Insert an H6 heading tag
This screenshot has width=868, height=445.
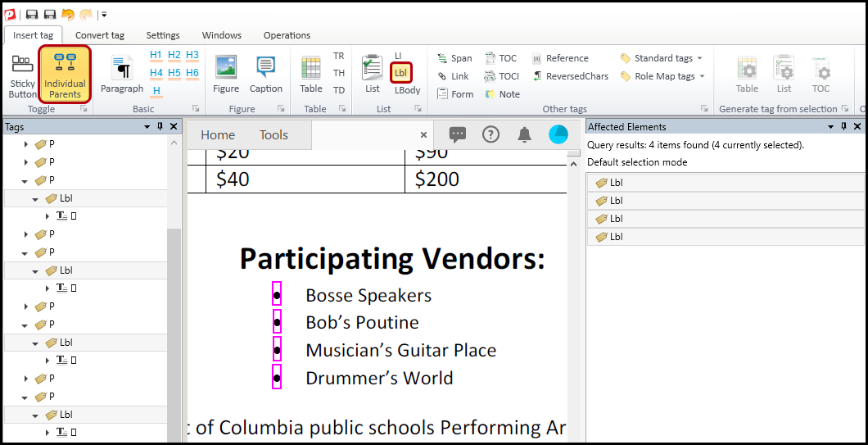pos(192,73)
